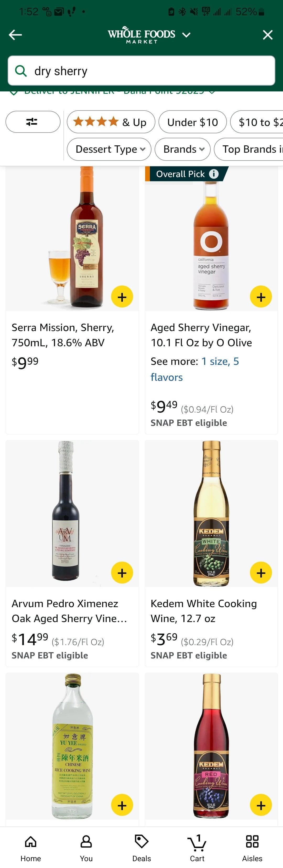Screen dimensions: 283x868
Task: Tap the back arrow icon
Action: (x=15, y=34)
